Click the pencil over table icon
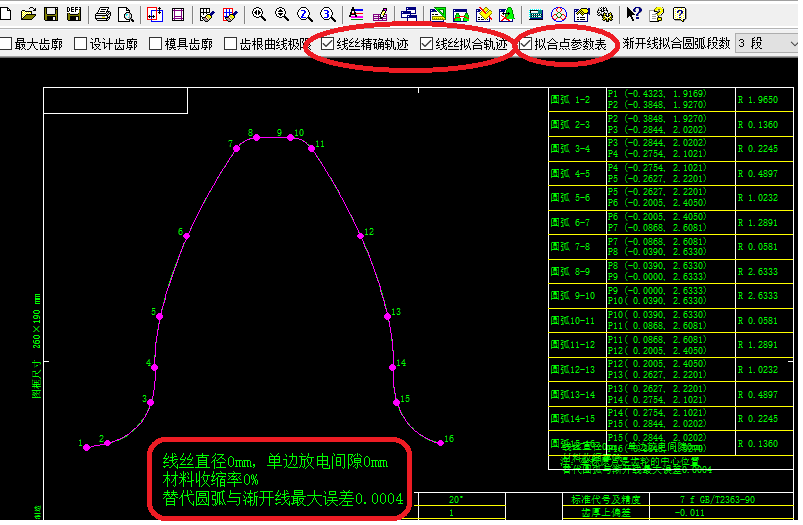This screenshot has width=803, height=525. [x=380, y=14]
